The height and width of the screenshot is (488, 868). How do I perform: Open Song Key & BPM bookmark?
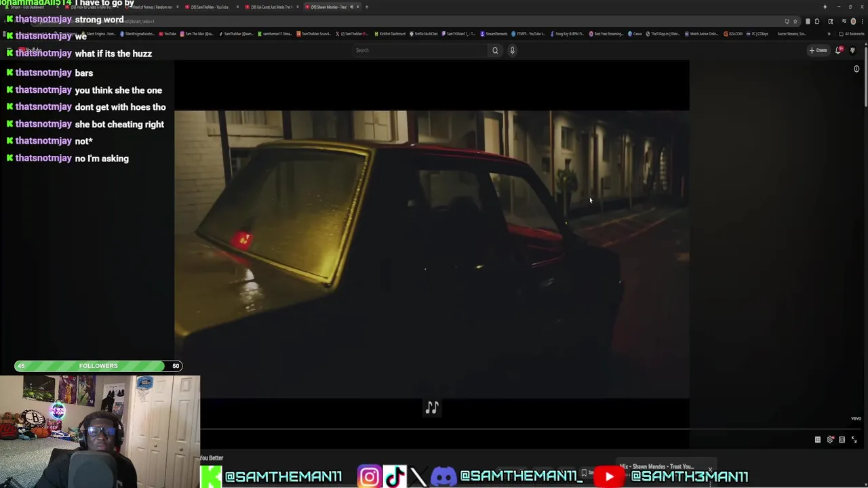[x=567, y=34]
